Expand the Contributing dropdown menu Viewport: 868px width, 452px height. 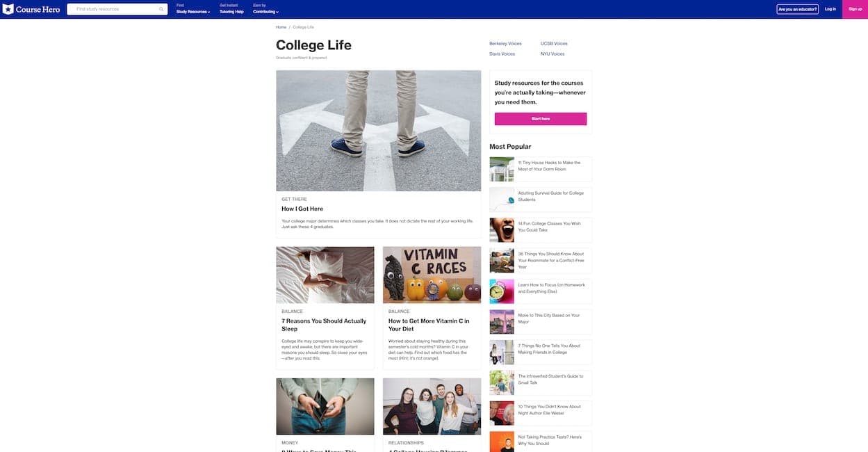265,12
